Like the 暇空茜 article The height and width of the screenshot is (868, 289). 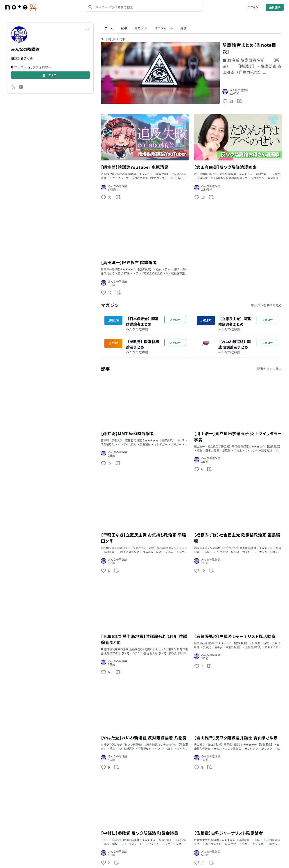104,197
